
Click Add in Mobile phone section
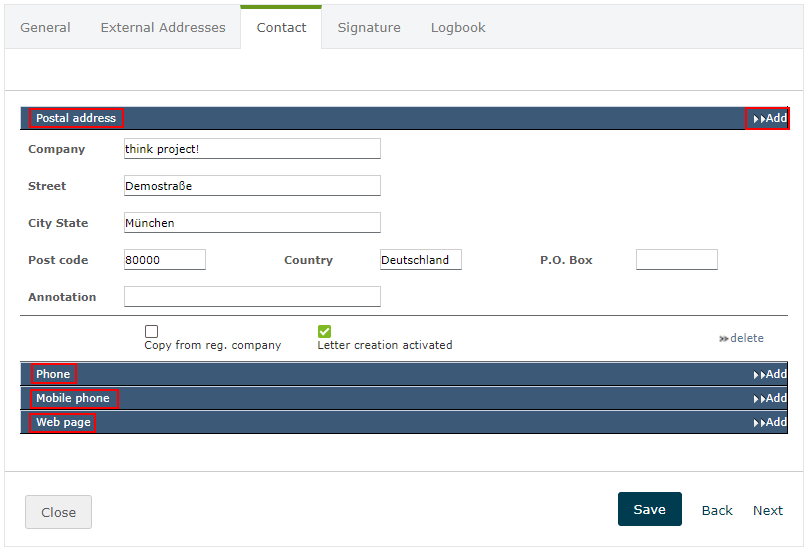[770, 398]
